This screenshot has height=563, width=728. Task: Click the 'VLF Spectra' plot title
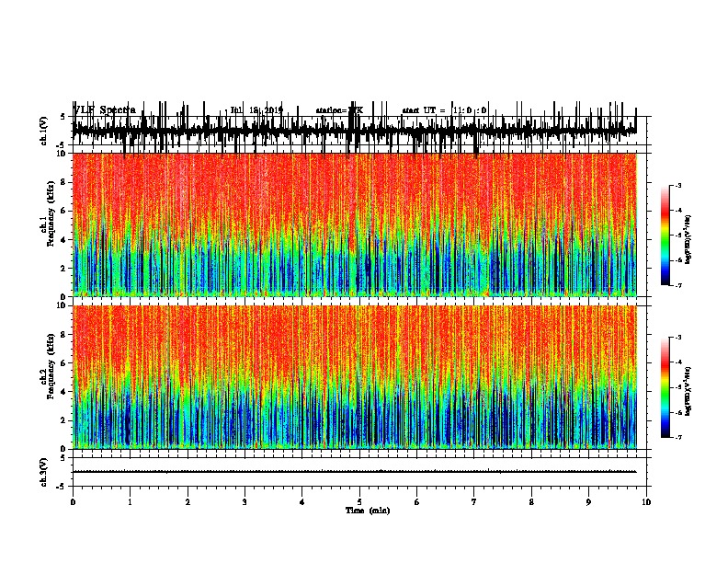point(105,110)
